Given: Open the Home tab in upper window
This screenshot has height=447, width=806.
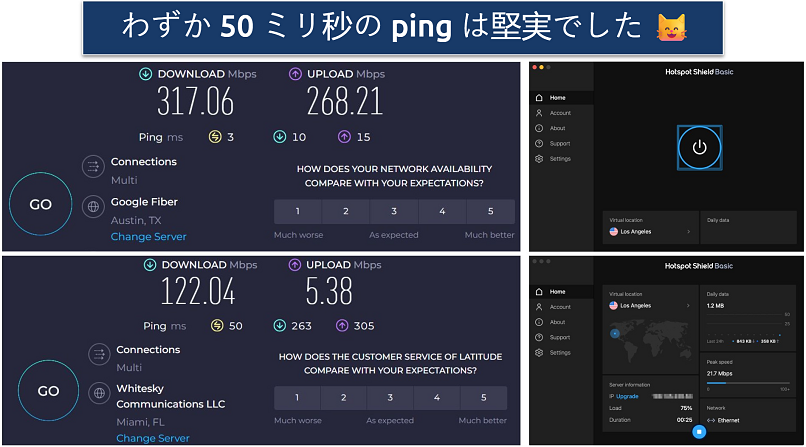Looking at the screenshot, I should pos(557,98).
